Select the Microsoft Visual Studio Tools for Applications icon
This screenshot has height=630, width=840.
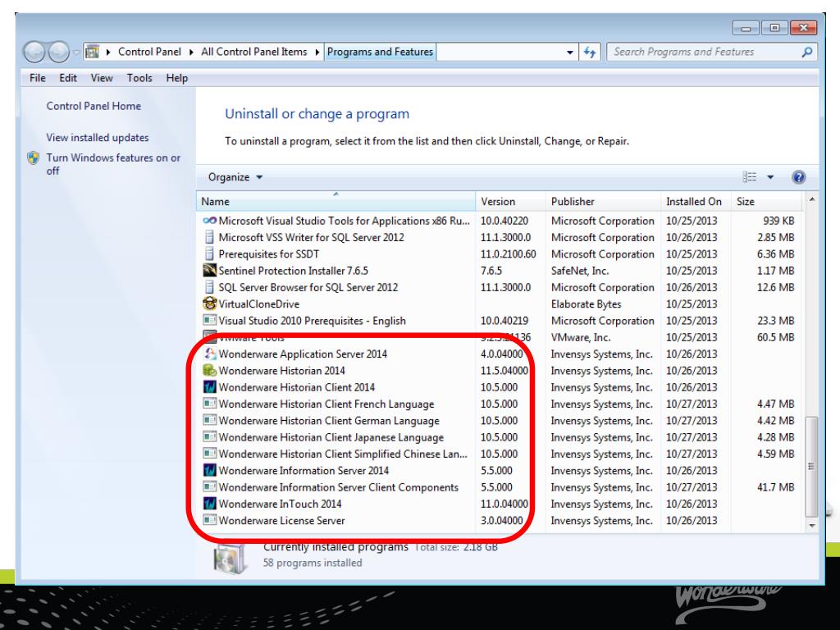tap(209, 221)
